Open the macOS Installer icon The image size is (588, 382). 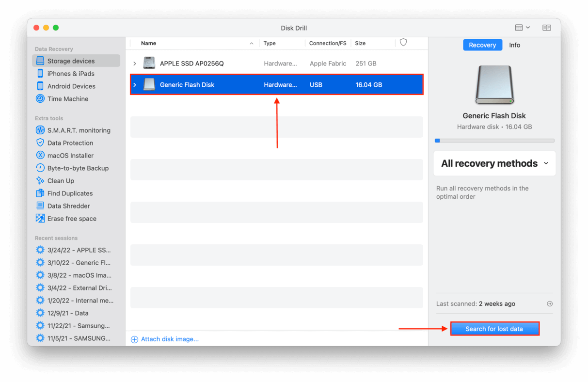pyautogui.click(x=40, y=156)
